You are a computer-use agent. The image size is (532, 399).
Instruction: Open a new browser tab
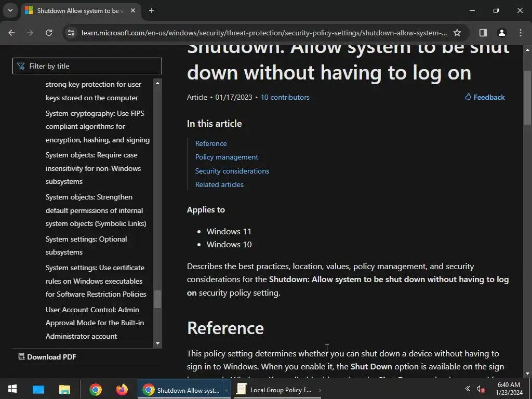[152, 10]
